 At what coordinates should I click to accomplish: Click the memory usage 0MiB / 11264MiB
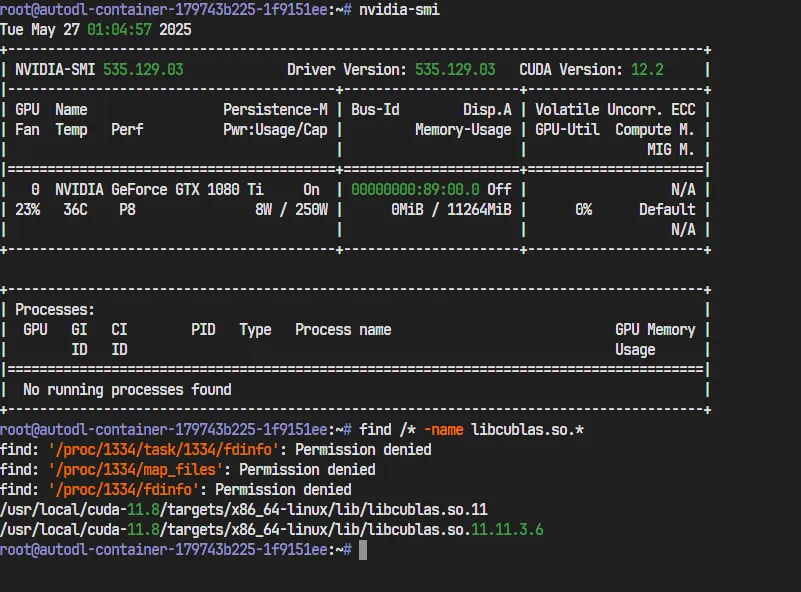[x=451, y=210]
